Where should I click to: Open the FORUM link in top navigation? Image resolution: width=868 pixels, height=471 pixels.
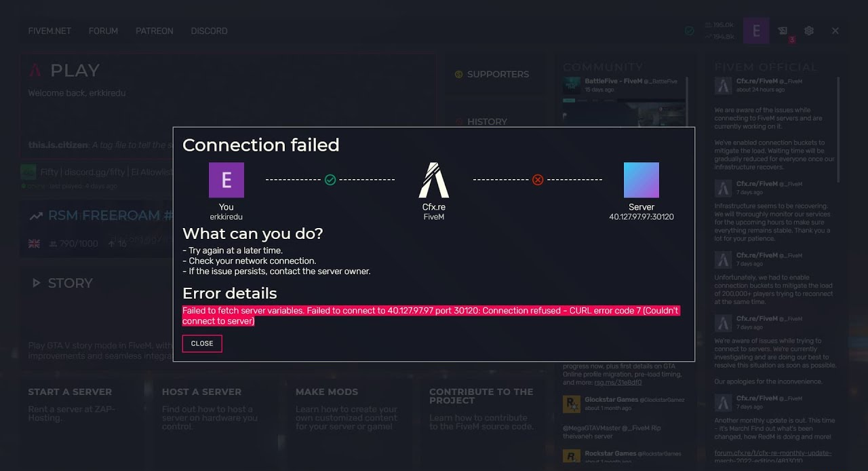[103, 31]
